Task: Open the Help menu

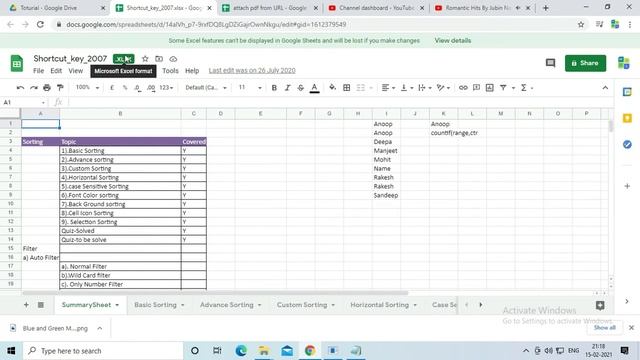Action: tap(192, 71)
